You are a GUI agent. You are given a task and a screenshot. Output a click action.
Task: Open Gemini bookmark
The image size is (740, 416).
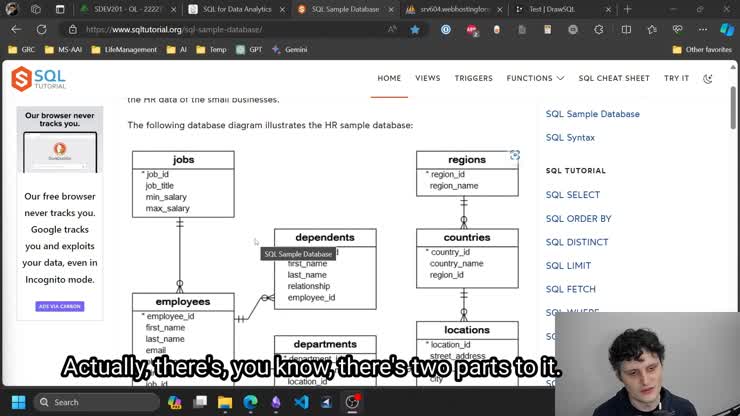click(290, 49)
